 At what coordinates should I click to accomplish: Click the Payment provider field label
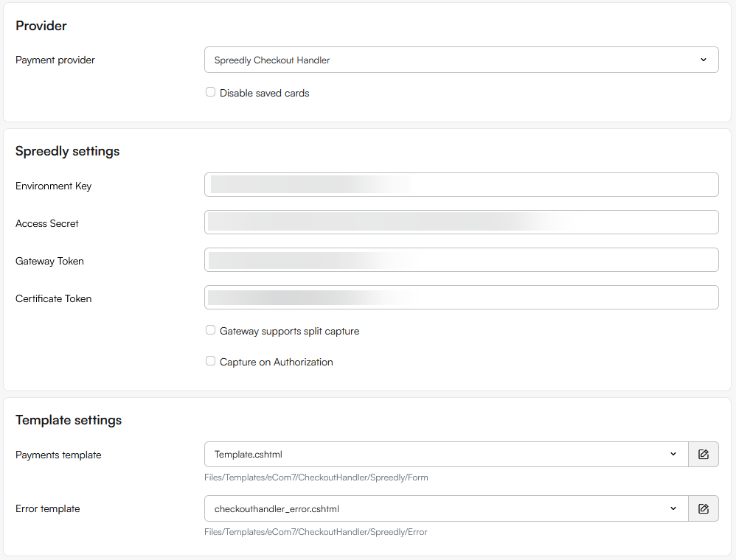pyautogui.click(x=55, y=60)
